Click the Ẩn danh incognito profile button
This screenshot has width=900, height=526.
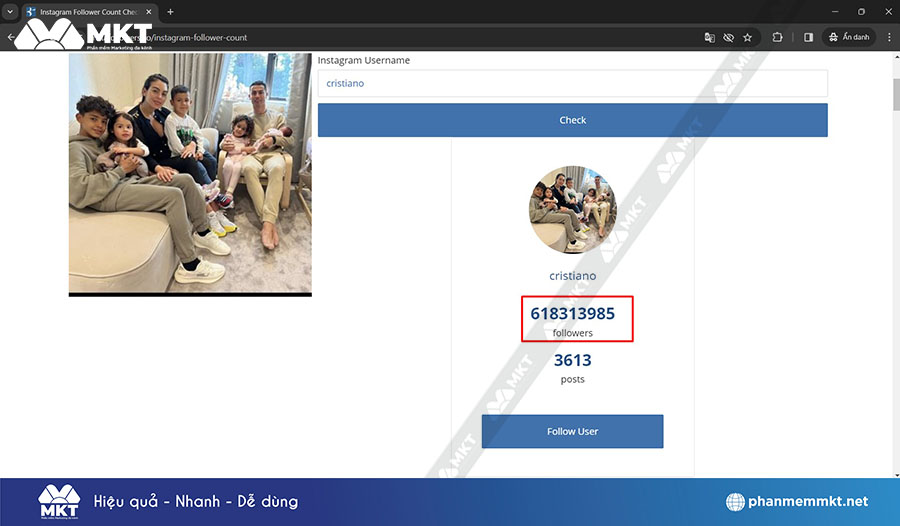(849, 37)
